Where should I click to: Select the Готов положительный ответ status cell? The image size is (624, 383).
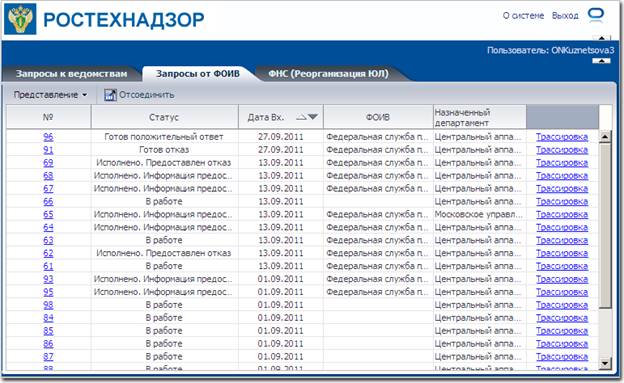tap(164, 137)
